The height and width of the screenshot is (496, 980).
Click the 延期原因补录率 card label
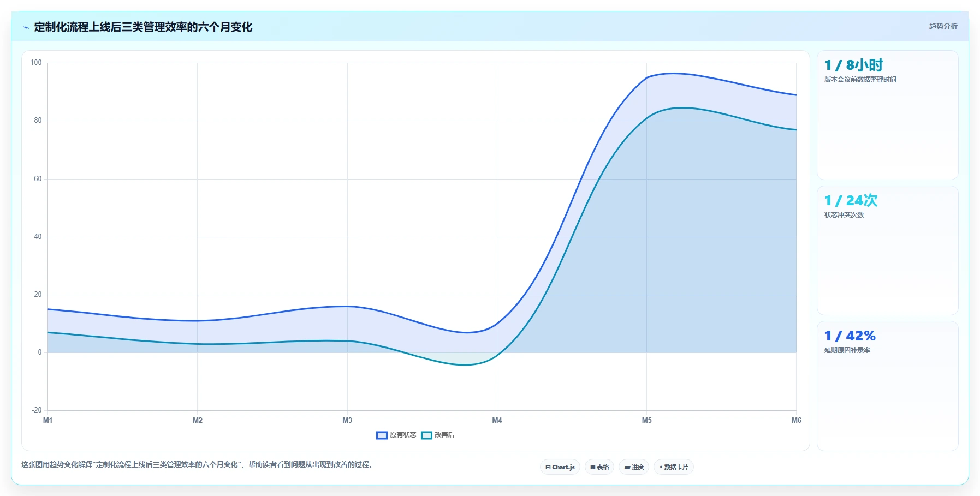[x=847, y=350]
